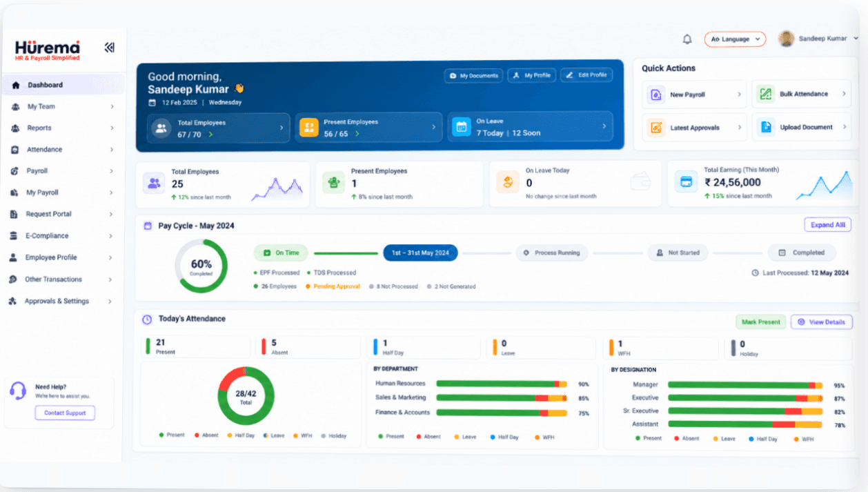The height and width of the screenshot is (492, 868).
Task: Open the Employee Profile menu item
Action: 63,257
